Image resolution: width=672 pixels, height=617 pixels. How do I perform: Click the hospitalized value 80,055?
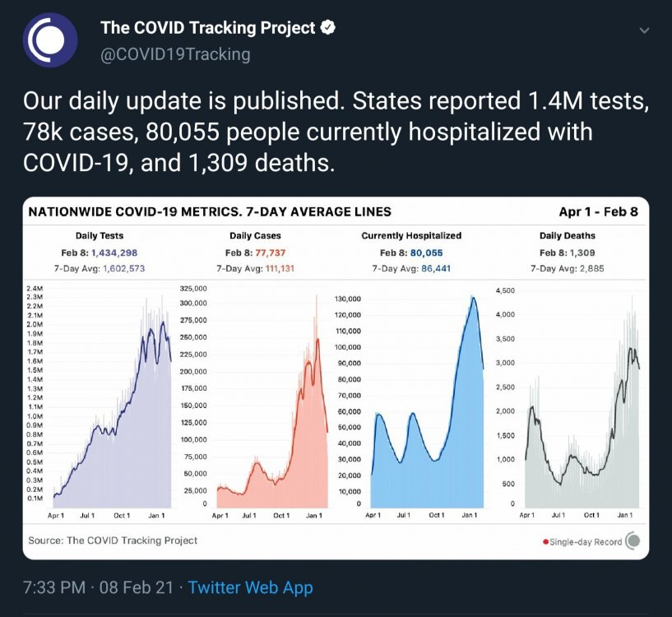pyautogui.click(x=426, y=253)
